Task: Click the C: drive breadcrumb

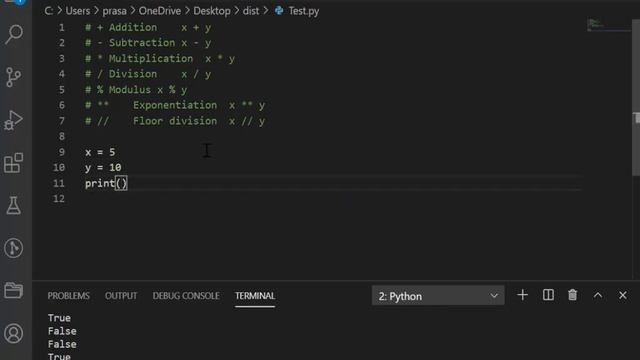Action: tap(49, 11)
